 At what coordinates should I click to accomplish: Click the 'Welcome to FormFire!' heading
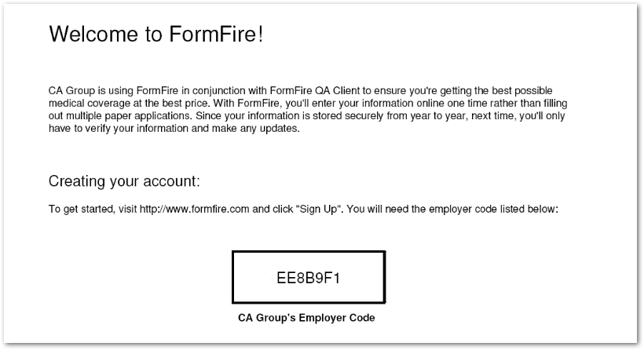[156, 34]
